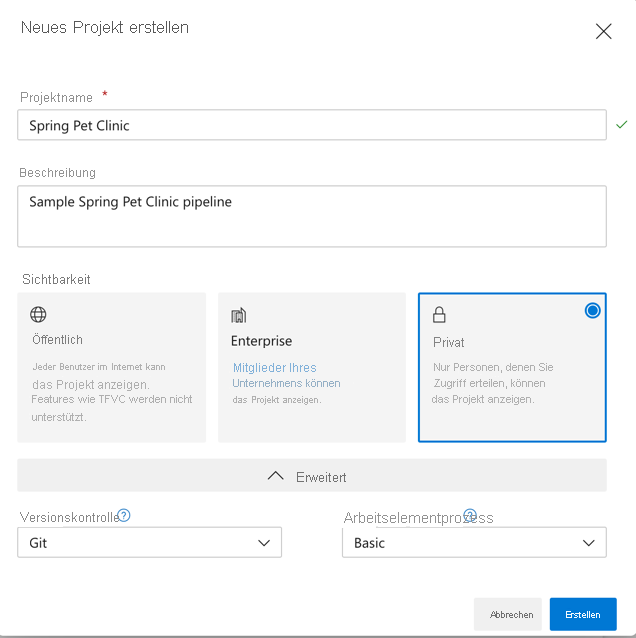636x638 pixels.
Task: Click into the Projektname input field
Action: tap(312, 125)
